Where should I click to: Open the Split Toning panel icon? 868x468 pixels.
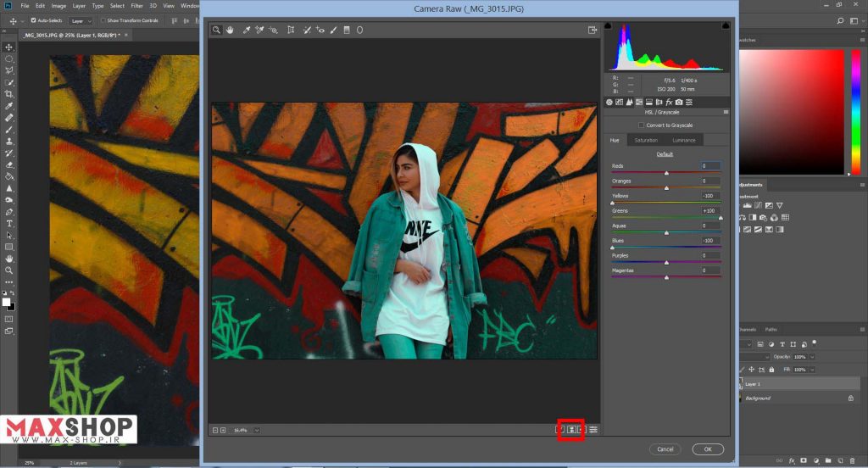click(x=649, y=102)
